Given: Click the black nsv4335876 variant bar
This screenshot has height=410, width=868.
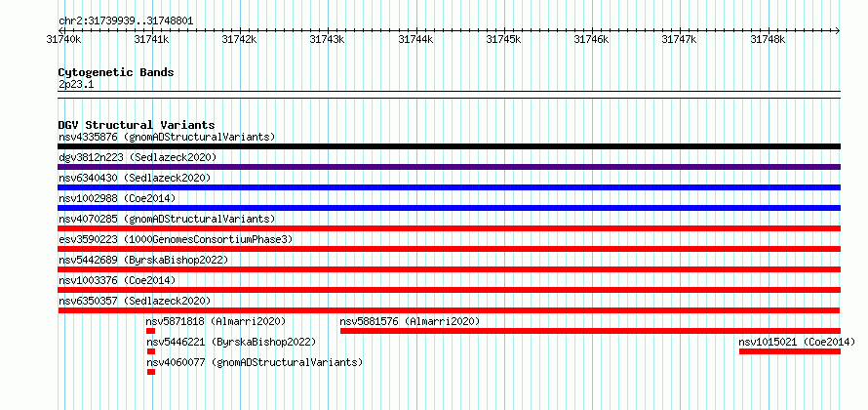Looking at the screenshot, I should (x=449, y=146).
